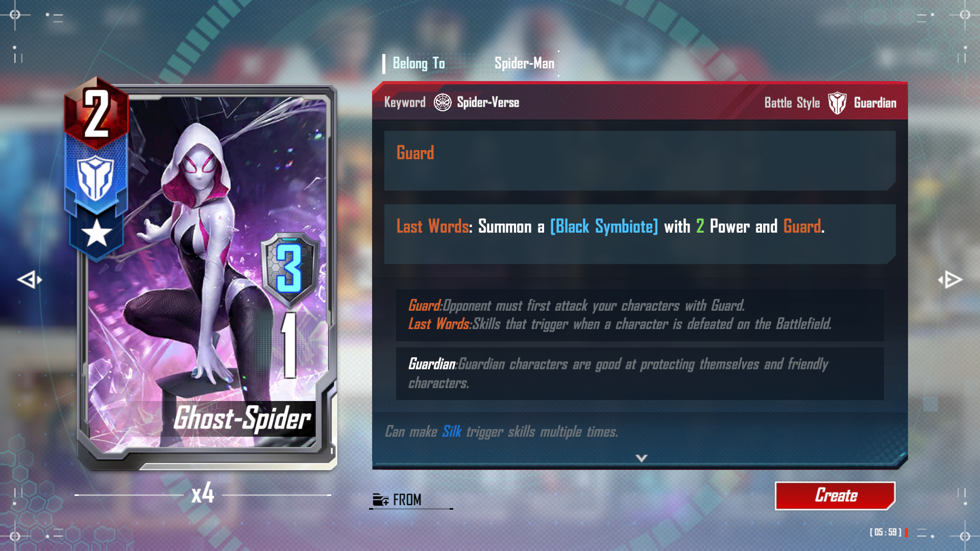Open the Silk character link
Image resolution: width=980 pixels, height=551 pixels.
tap(452, 432)
